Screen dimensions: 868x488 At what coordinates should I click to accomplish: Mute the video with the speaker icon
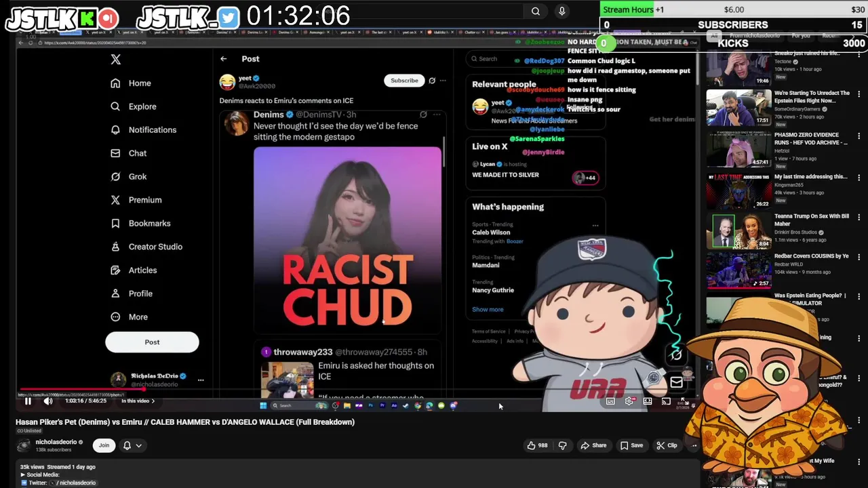pos(48,401)
